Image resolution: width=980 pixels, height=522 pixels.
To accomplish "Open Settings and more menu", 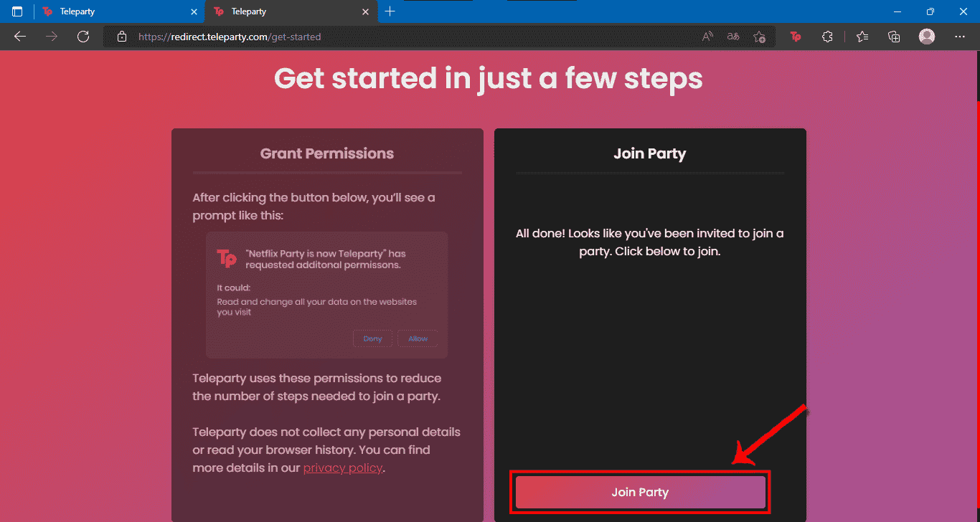I will [x=960, y=37].
